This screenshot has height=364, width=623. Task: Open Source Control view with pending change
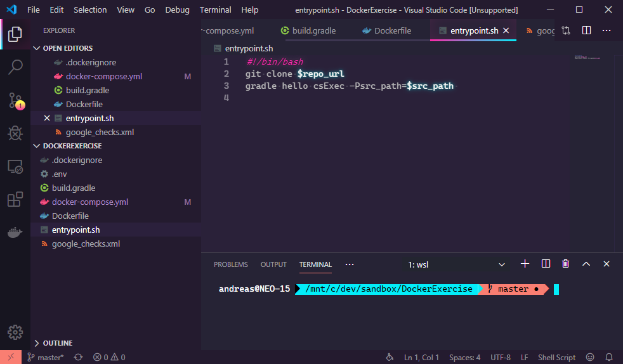(16, 101)
